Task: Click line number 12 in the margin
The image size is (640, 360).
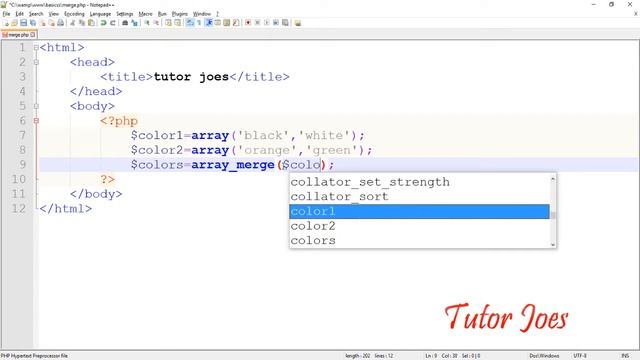Action: (18, 209)
